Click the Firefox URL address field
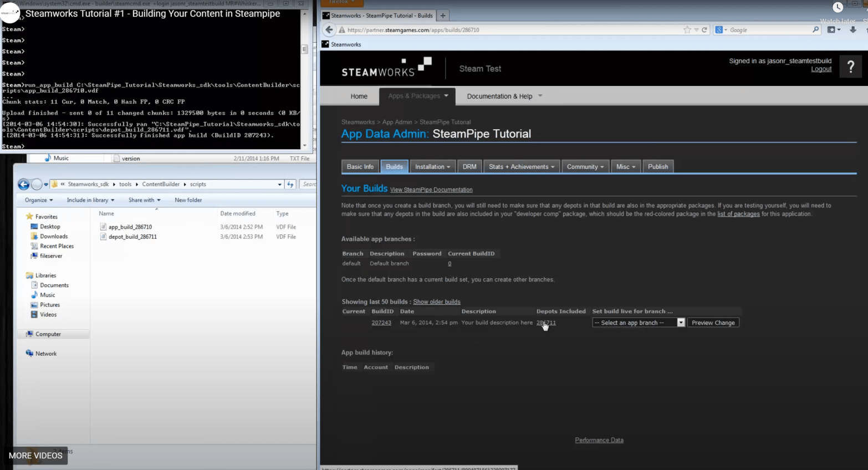Viewport: 868px width, 470px height. (x=510, y=30)
